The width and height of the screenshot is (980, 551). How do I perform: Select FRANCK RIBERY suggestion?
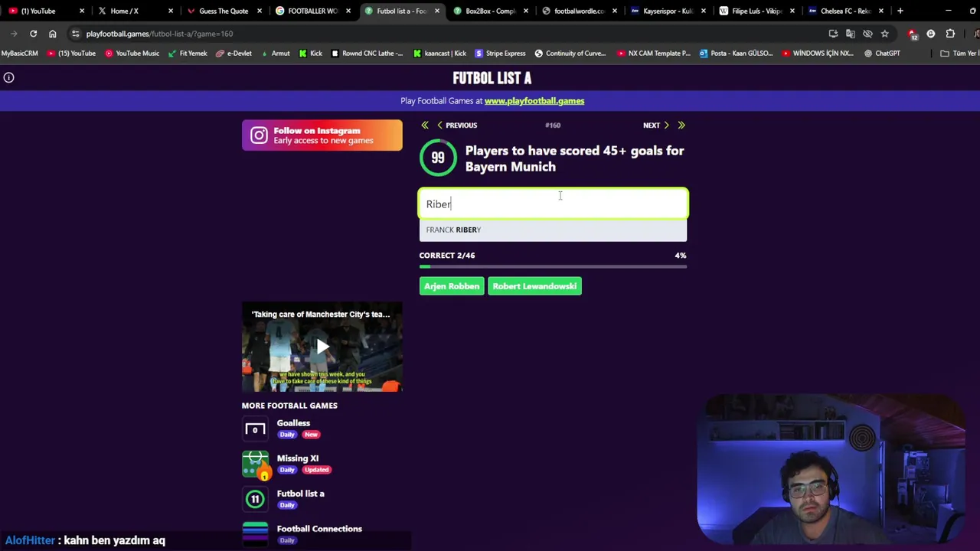click(x=553, y=230)
